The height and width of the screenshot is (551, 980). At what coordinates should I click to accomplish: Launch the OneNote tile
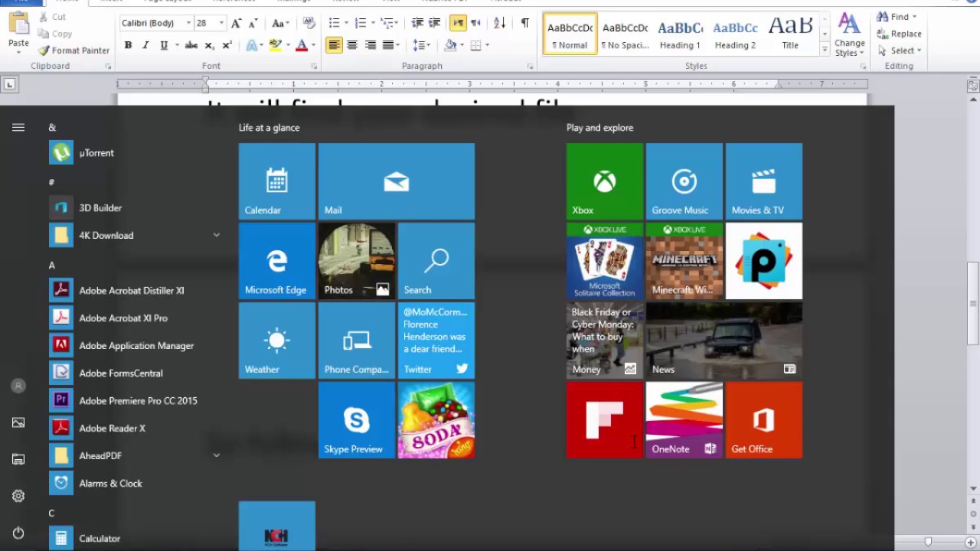coord(684,420)
